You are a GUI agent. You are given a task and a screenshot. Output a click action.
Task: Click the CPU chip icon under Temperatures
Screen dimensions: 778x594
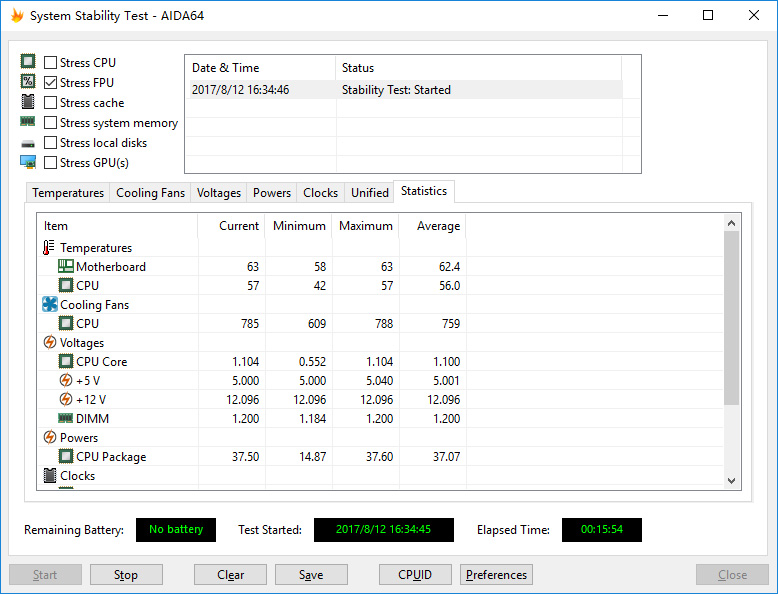pyautogui.click(x=65, y=285)
